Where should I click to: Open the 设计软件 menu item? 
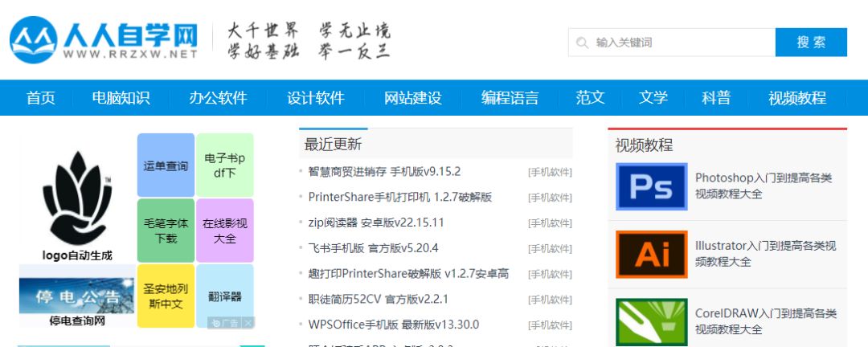tap(316, 98)
